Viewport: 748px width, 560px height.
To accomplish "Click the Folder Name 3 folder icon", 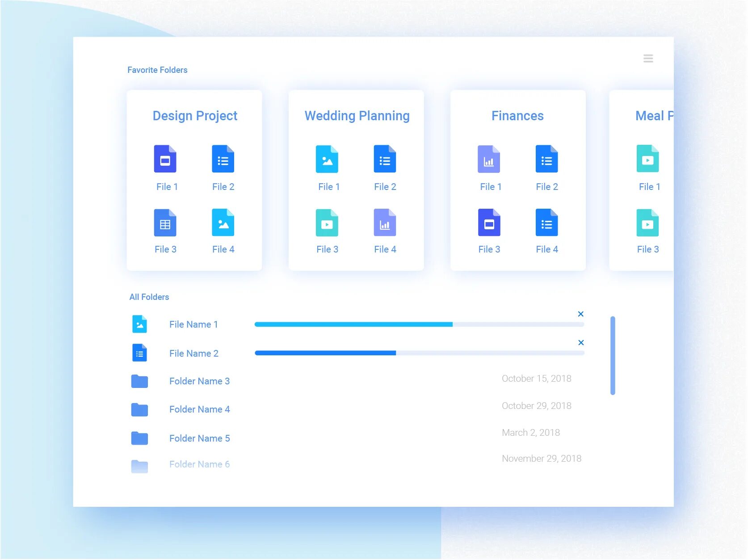I will (x=140, y=381).
